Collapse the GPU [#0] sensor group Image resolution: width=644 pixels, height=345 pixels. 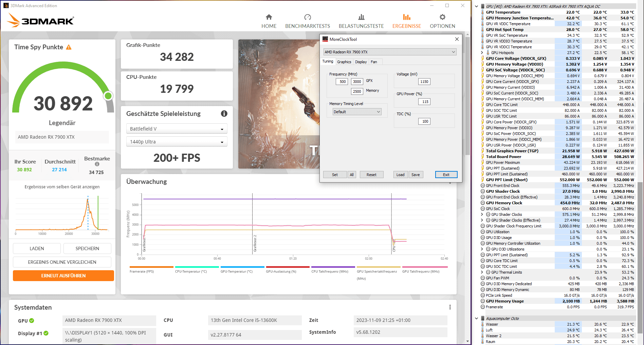coord(476,6)
